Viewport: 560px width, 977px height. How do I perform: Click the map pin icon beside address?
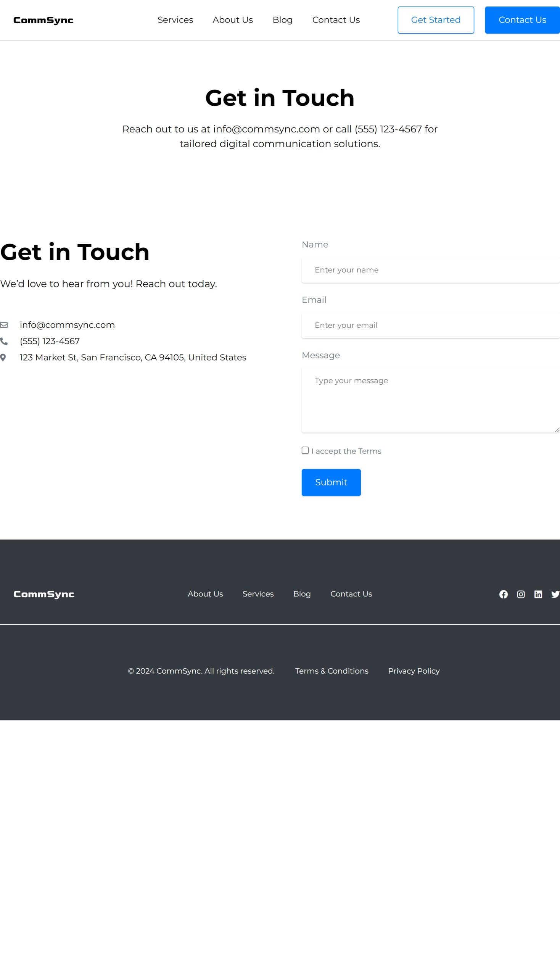[x=3, y=358]
